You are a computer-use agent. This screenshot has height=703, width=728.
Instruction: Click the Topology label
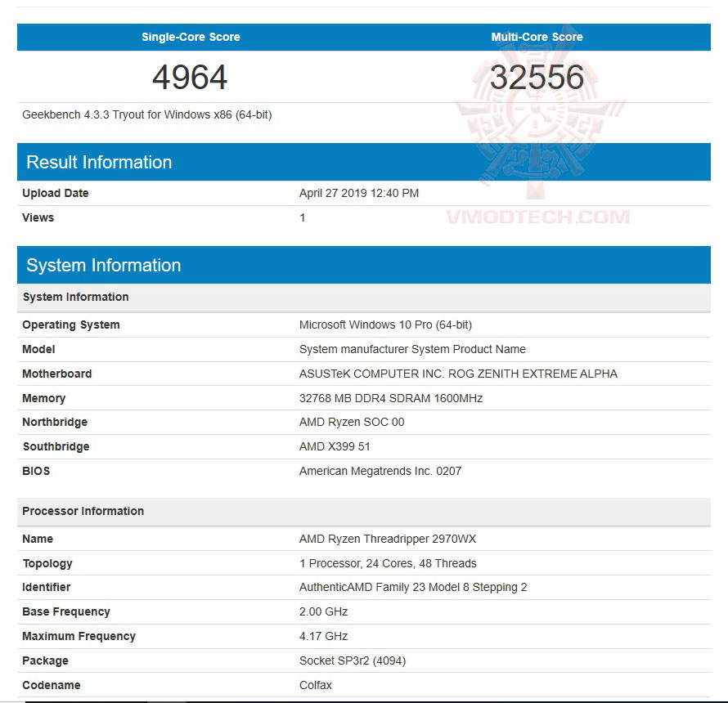pyautogui.click(x=47, y=564)
